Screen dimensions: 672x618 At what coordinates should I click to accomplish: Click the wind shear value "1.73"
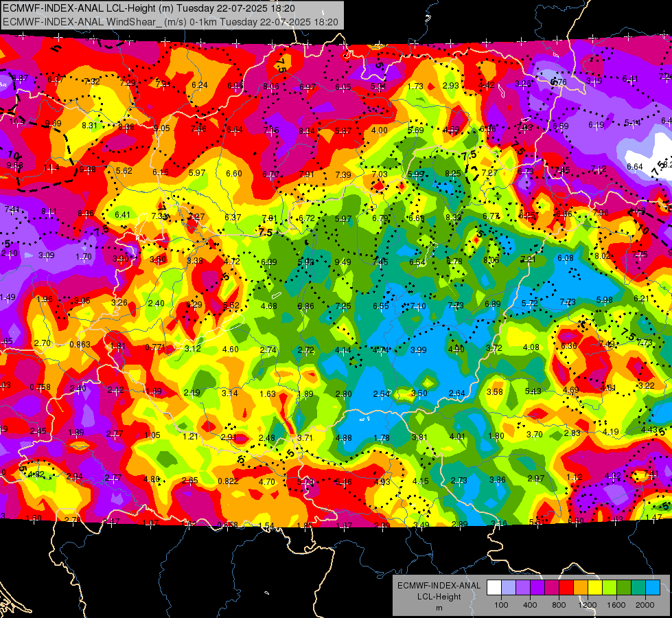coord(415,87)
